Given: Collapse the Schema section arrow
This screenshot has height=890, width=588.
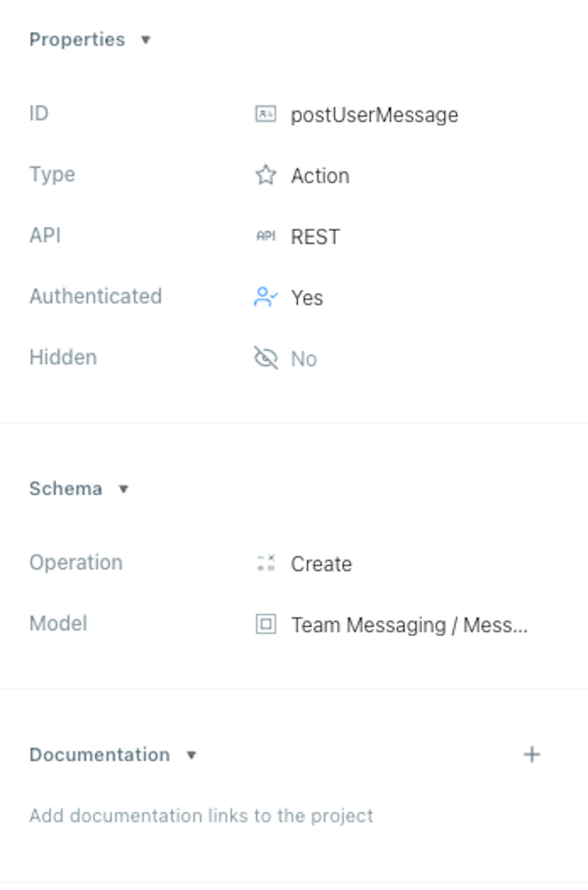Looking at the screenshot, I should pos(123,489).
